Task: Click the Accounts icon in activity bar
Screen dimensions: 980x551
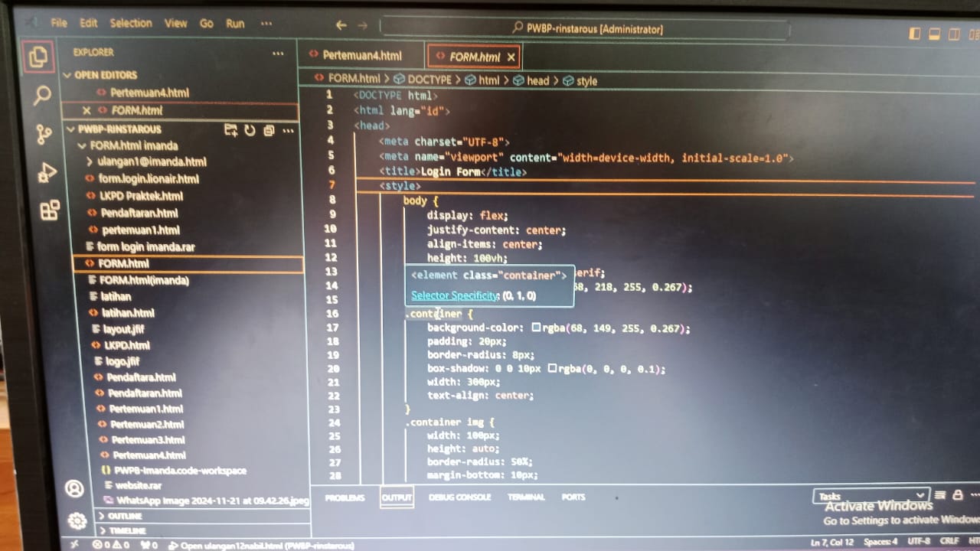Action: click(x=74, y=488)
